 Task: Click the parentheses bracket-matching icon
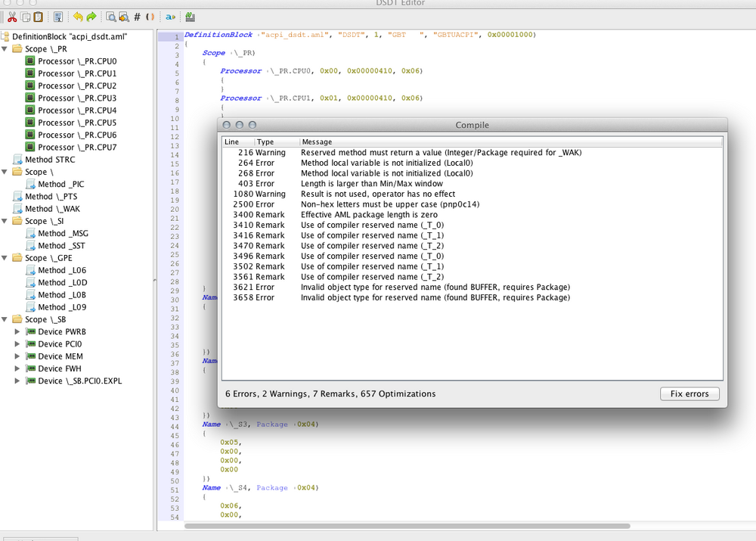[150, 17]
